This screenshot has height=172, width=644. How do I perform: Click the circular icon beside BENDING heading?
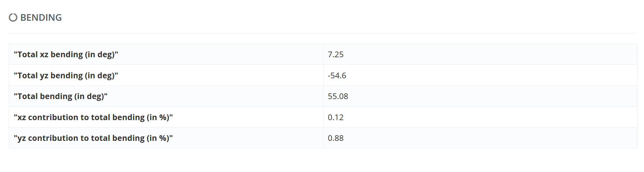[13, 18]
